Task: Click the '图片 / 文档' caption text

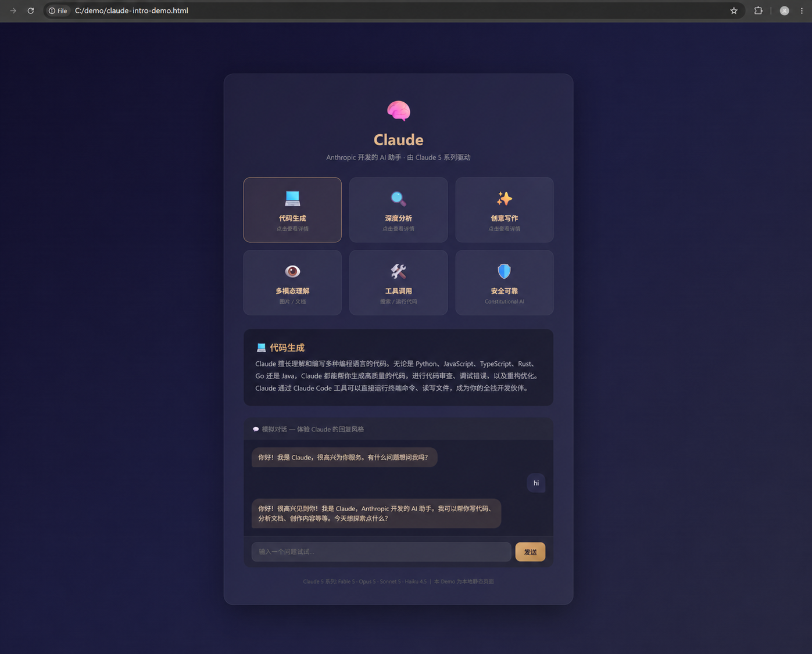Action: point(292,301)
